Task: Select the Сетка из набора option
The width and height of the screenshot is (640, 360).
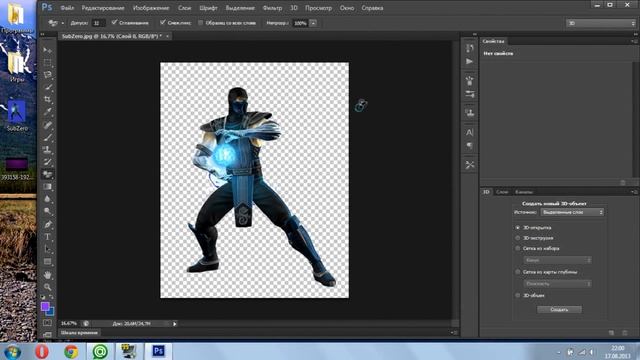Action: pyautogui.click(x=518, y=248)
